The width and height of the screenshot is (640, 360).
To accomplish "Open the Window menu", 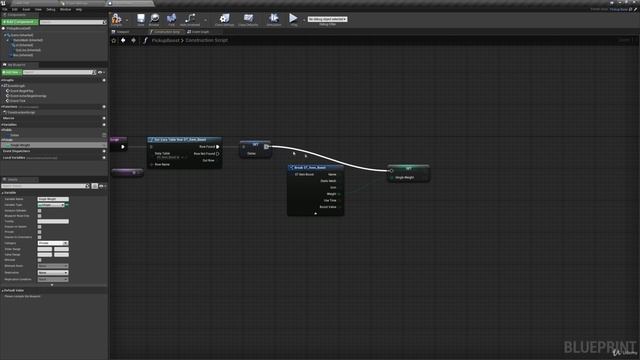I will pyautogui.click(x=65, y=9).
